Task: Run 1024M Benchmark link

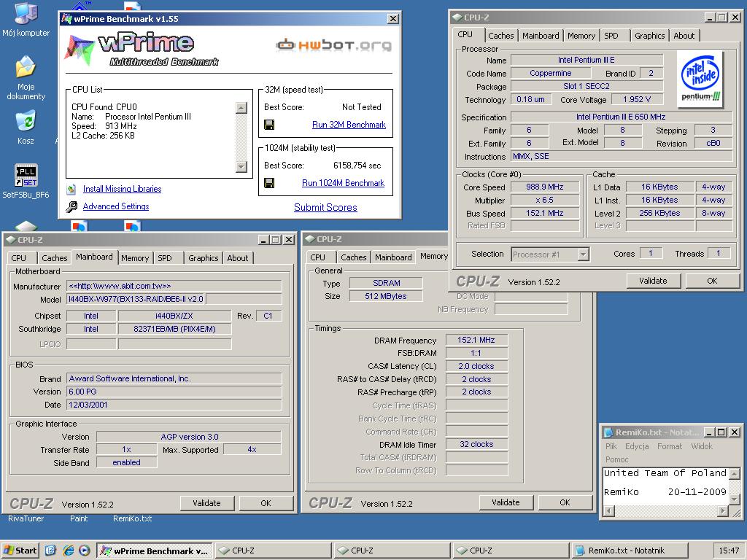Action: coord(343,183)
